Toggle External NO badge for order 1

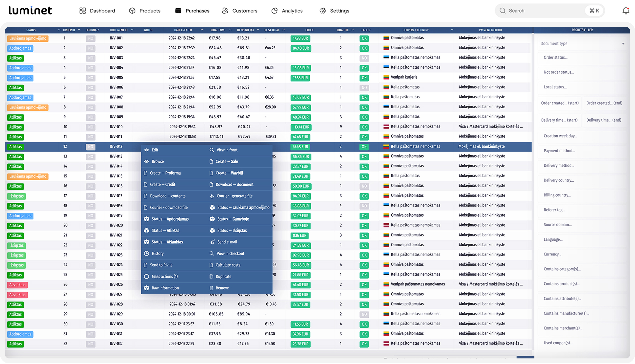click(x=90, y=38)
